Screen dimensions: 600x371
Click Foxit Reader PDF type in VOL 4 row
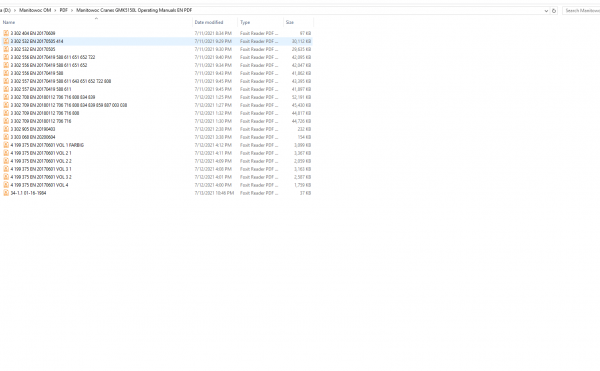[259, 185]
